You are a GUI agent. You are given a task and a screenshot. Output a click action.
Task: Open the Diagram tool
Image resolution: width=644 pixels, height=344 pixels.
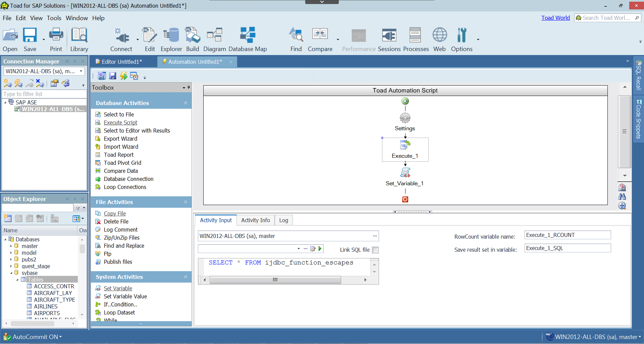click(214, 40)
